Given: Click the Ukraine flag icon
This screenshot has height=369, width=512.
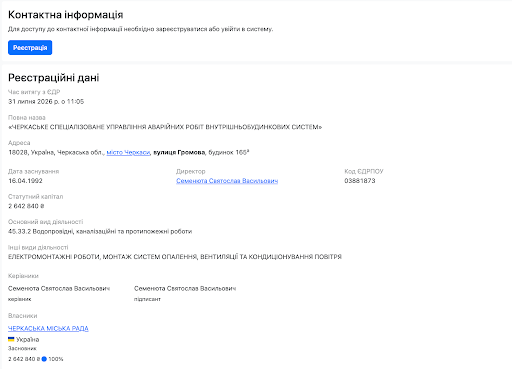Looking at the screenshot, I should point(11,339).
